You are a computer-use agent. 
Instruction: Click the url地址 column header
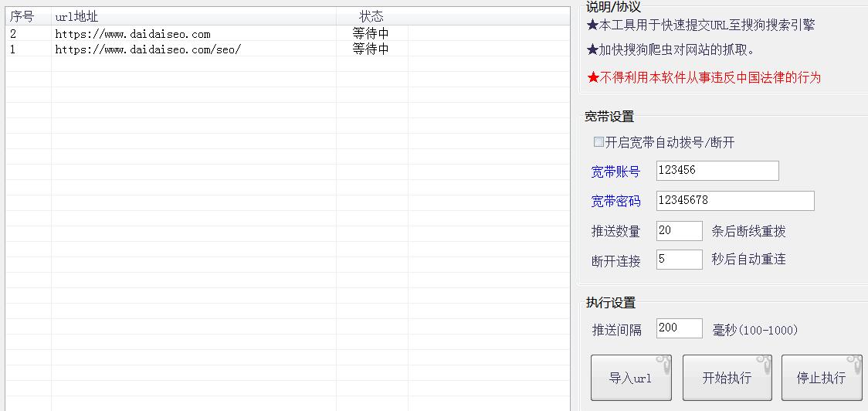193,17
